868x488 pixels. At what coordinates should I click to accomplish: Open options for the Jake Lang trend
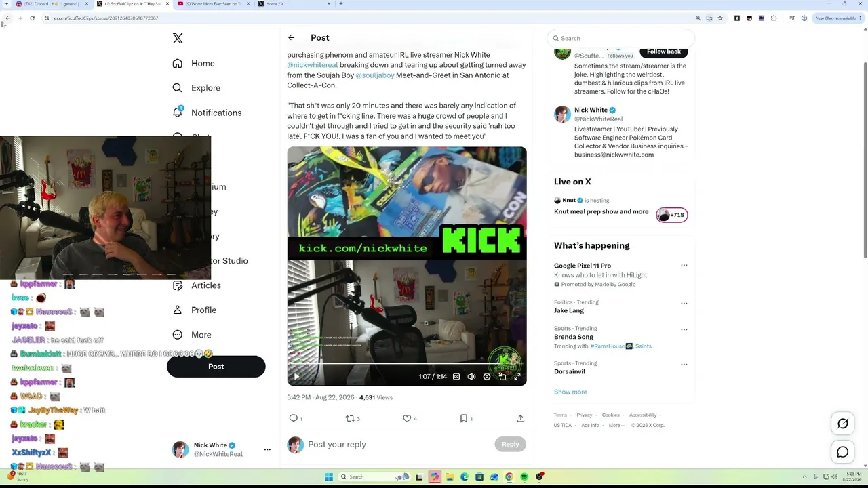684,303
